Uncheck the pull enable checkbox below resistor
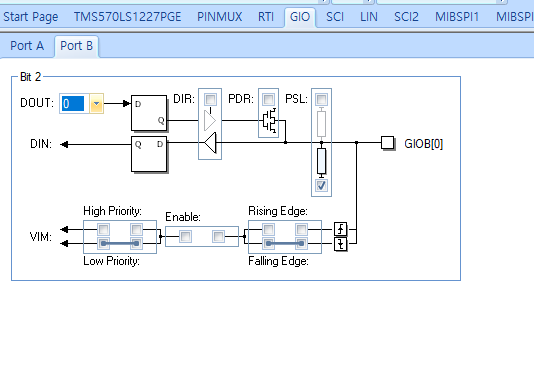This screenshot has width=534, height=382. (x=321, y=186)
